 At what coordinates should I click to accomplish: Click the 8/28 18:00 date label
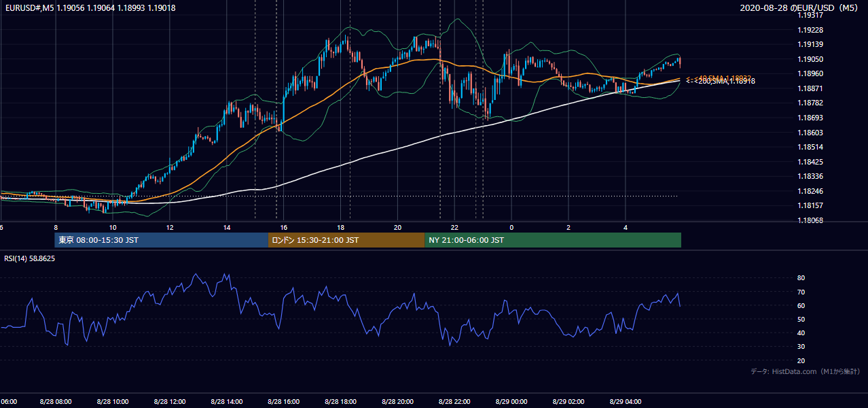point(341,402)
